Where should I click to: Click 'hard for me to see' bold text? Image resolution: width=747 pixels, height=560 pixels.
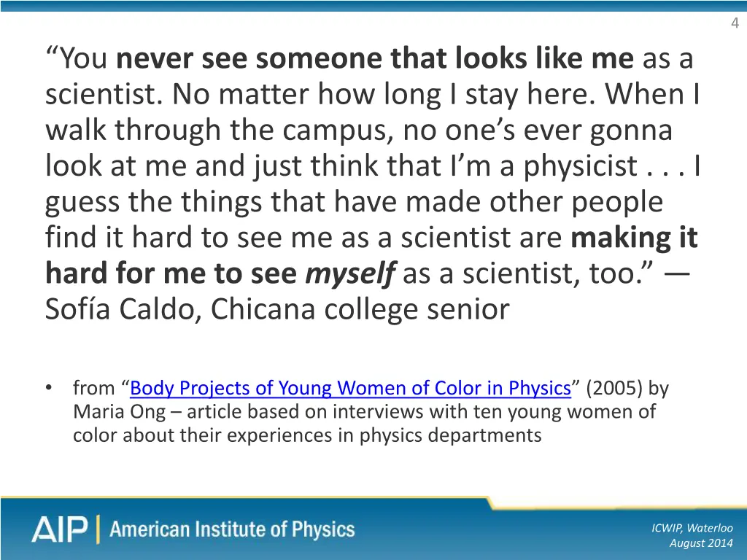click(171, 273)
